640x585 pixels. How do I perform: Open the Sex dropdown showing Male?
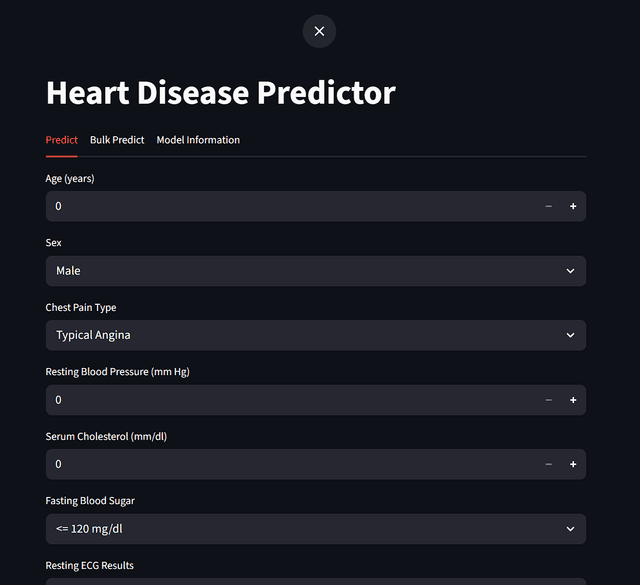[300, 271]
